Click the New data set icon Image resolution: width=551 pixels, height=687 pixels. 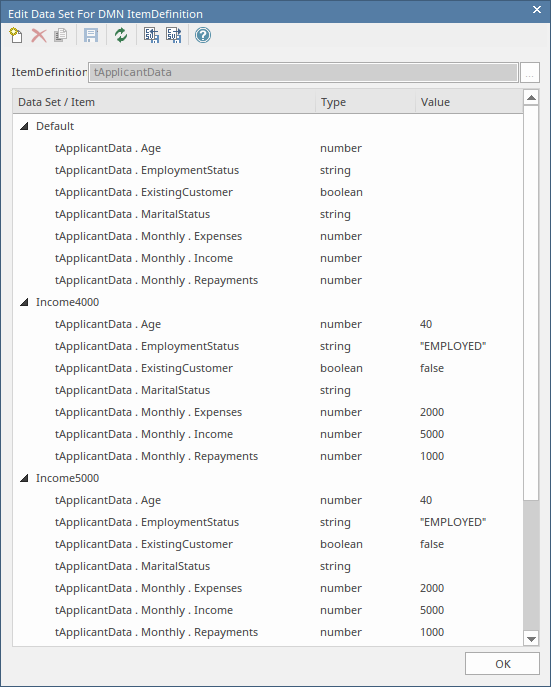coord(16,35)
